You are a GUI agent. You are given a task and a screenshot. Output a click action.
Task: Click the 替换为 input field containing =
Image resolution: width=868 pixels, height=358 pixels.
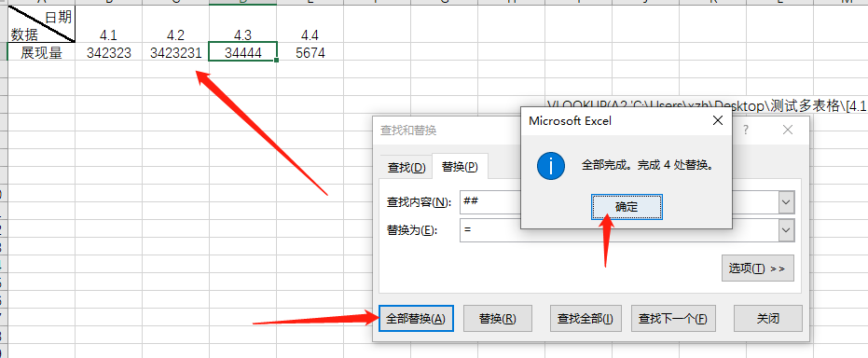click(619, 230)
